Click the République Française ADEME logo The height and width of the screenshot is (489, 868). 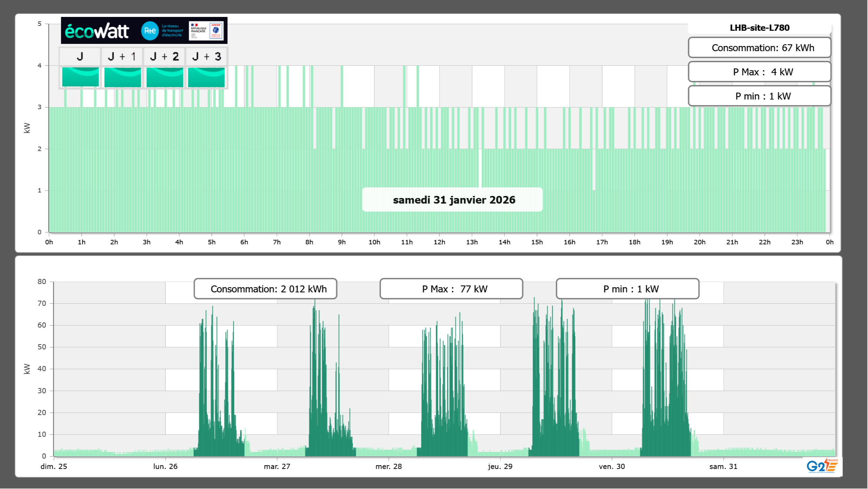pyautogui.click(x=206, y=31)
